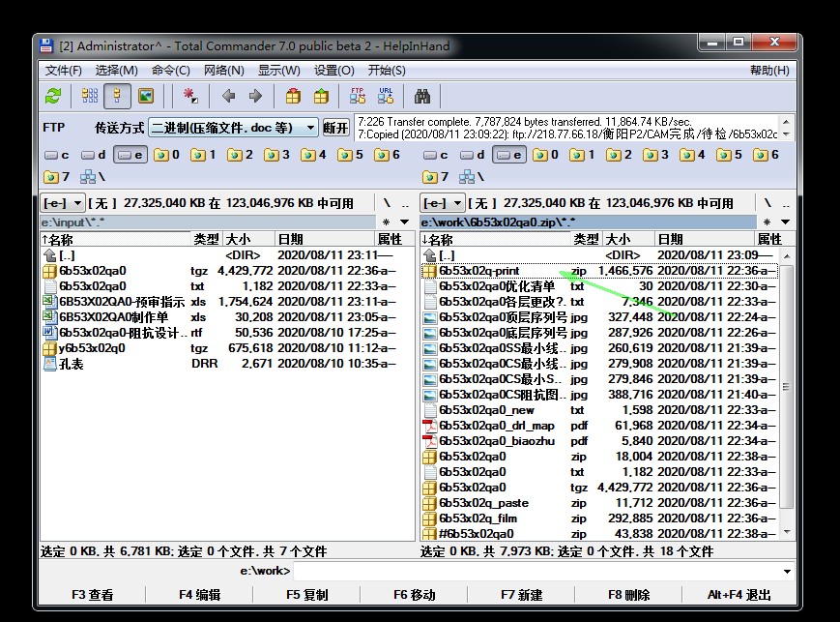Viewport: 840px width, 622px height.
Task: Click F8 删除 button
Action: [629, 595]
